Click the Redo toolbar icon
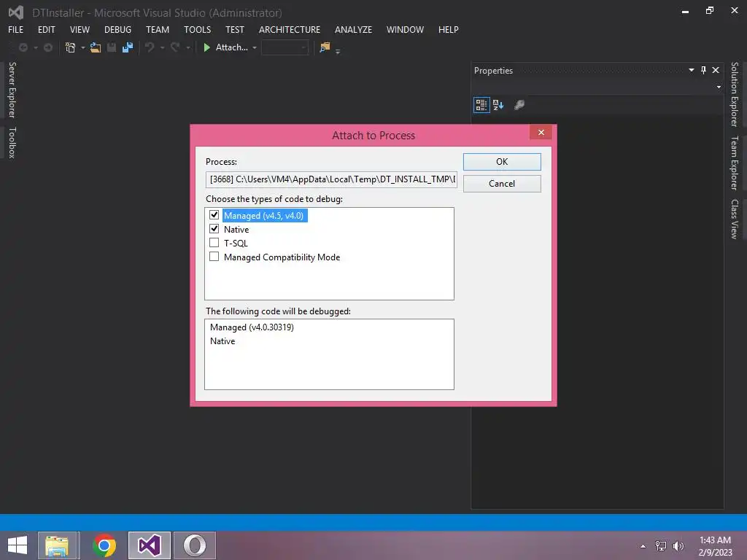 point(175,47)
